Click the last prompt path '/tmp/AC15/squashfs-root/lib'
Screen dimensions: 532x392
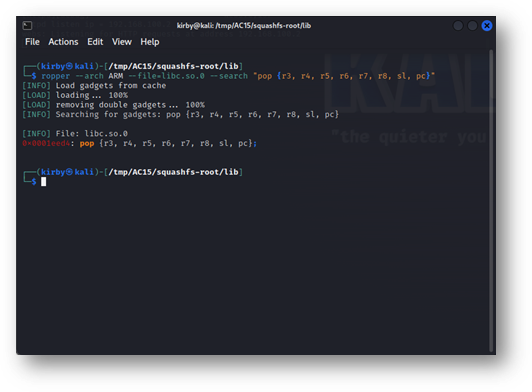click(173, 172)
